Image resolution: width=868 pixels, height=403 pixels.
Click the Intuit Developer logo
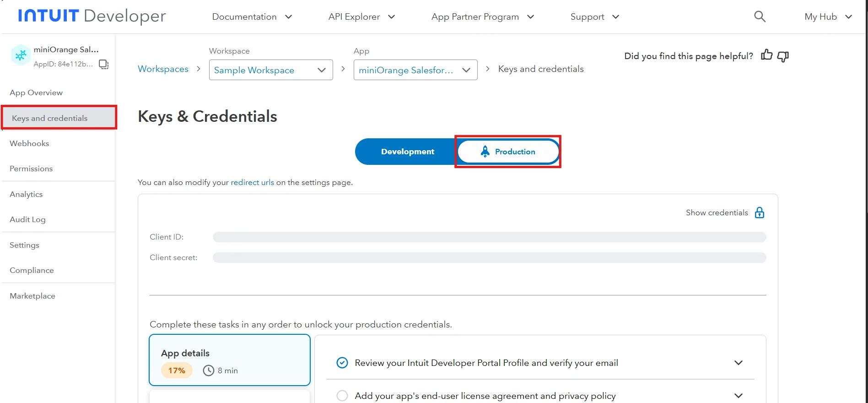pyautogui.click(x=92, y=16)
